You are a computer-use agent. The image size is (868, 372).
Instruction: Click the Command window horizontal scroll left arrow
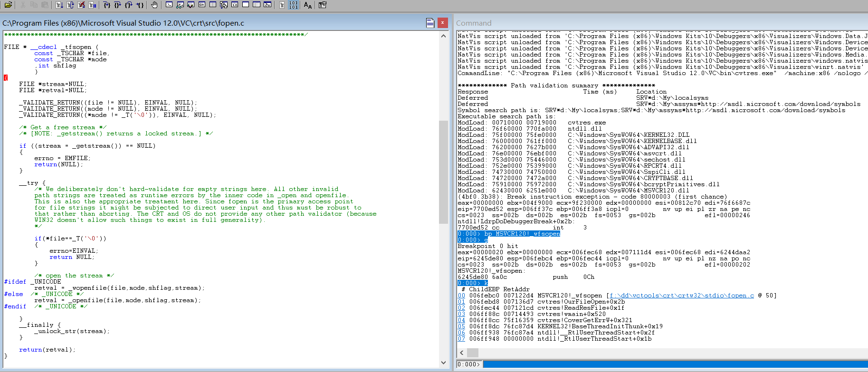pos(461,353)
